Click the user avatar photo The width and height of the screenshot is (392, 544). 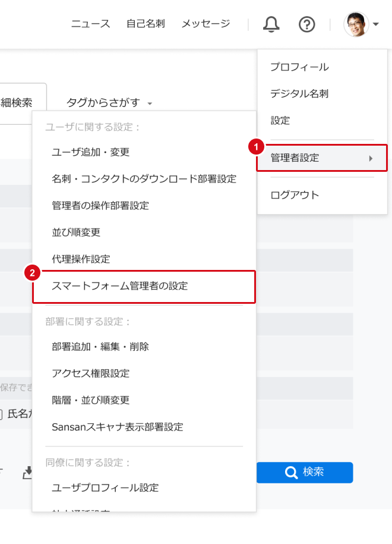[356, 24]
